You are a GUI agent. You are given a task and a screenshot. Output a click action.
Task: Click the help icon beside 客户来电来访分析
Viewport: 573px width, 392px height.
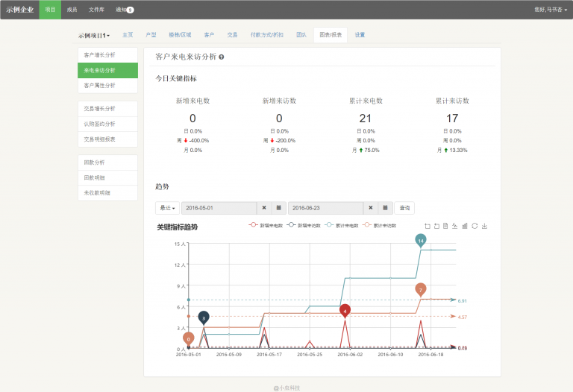pyautogui.click(x=222, y=57)
